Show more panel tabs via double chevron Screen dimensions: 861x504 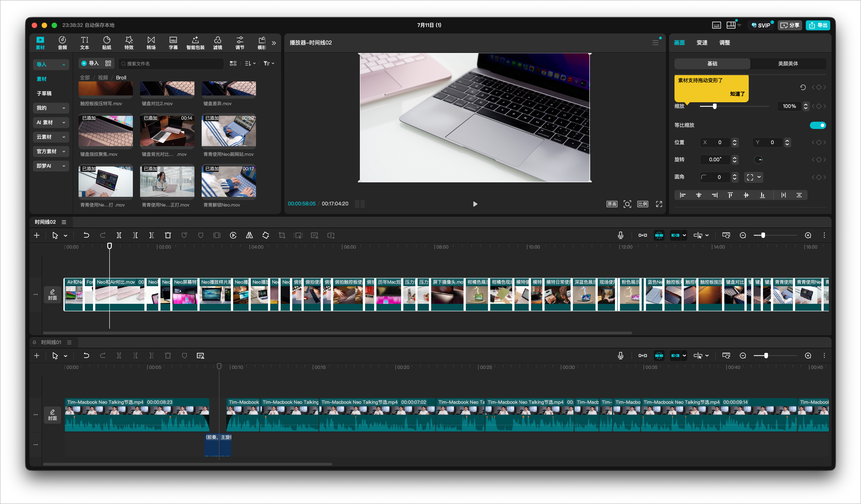(274, 43)
